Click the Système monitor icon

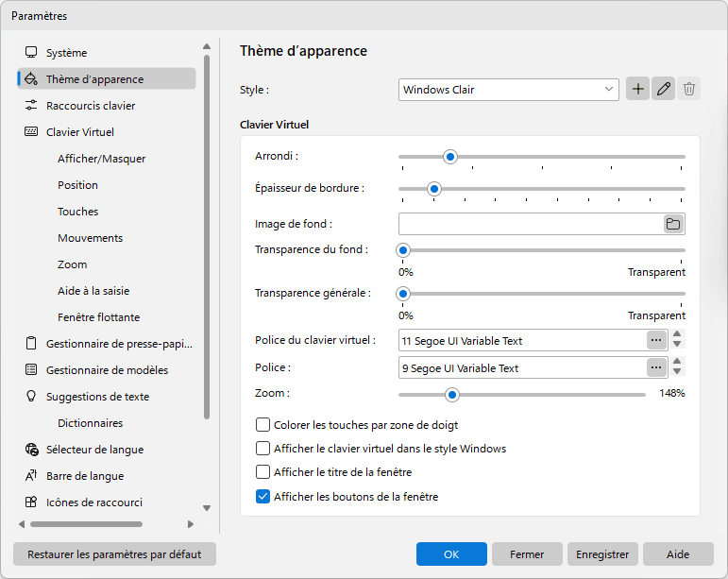click(31, 53)
